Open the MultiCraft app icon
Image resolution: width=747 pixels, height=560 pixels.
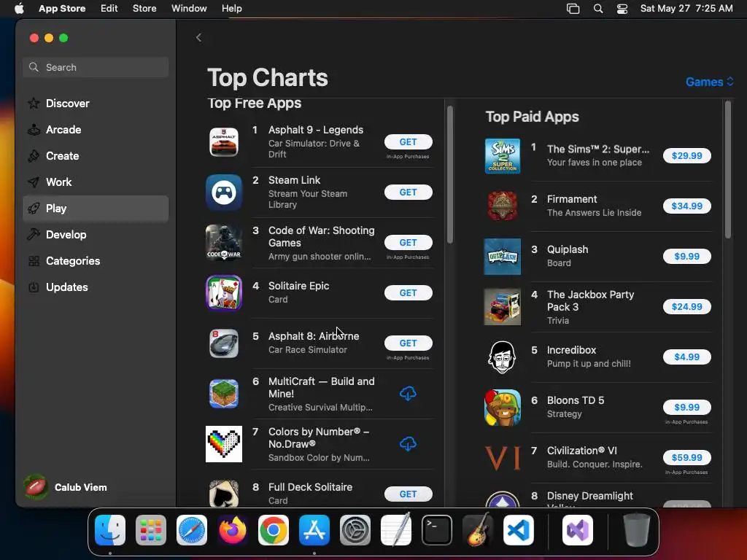(223, 394)
